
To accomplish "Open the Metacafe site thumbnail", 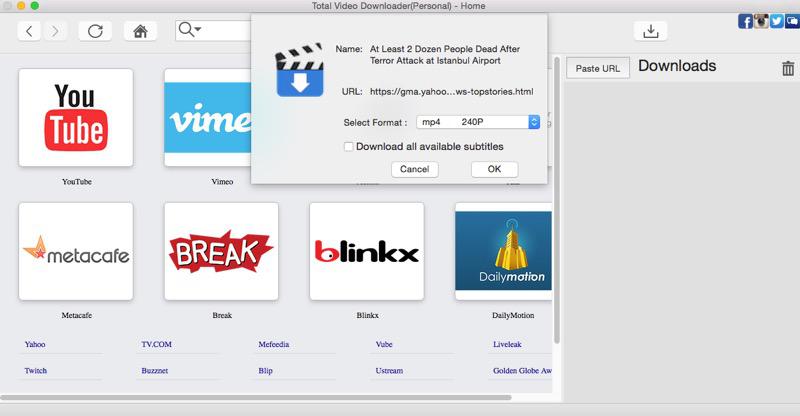I will tap(76, 251).
